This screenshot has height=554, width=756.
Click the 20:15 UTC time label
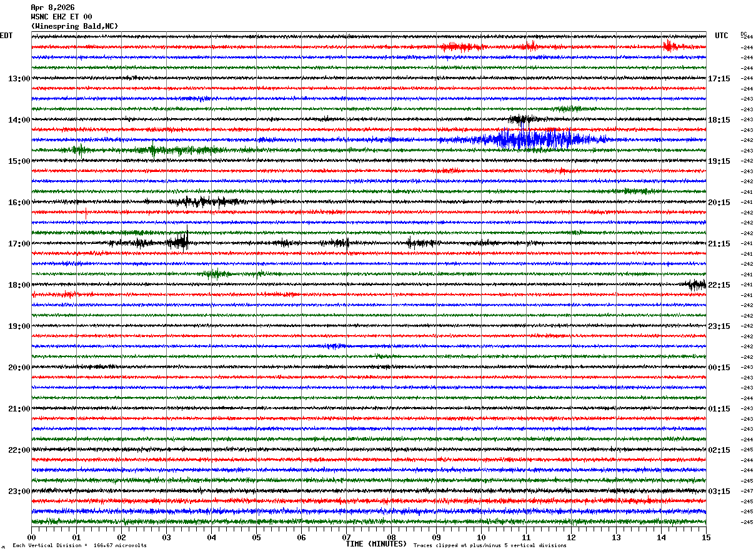[x=719, y=203]
